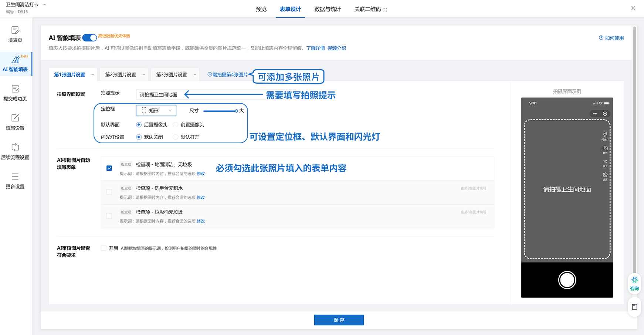This screenshot has height=335, width=644.
Task: Enable the AI审核图片 开启 checkbox
Action: (104, 248)
